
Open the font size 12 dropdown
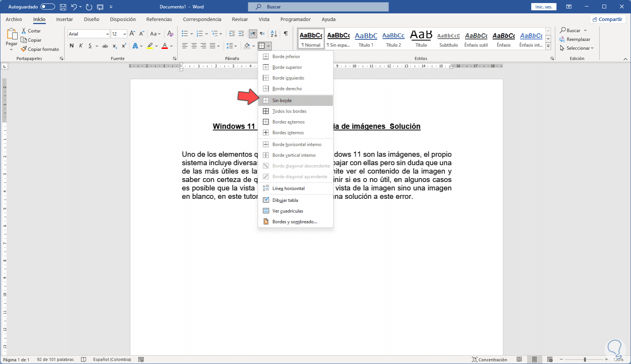(125, 34)
